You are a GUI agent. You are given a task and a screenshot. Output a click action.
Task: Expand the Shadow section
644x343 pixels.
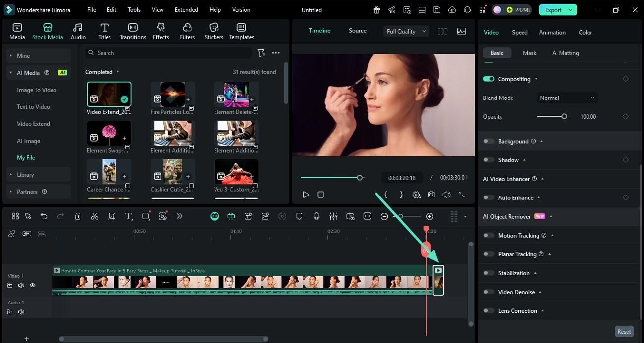(x=524, y=160)
